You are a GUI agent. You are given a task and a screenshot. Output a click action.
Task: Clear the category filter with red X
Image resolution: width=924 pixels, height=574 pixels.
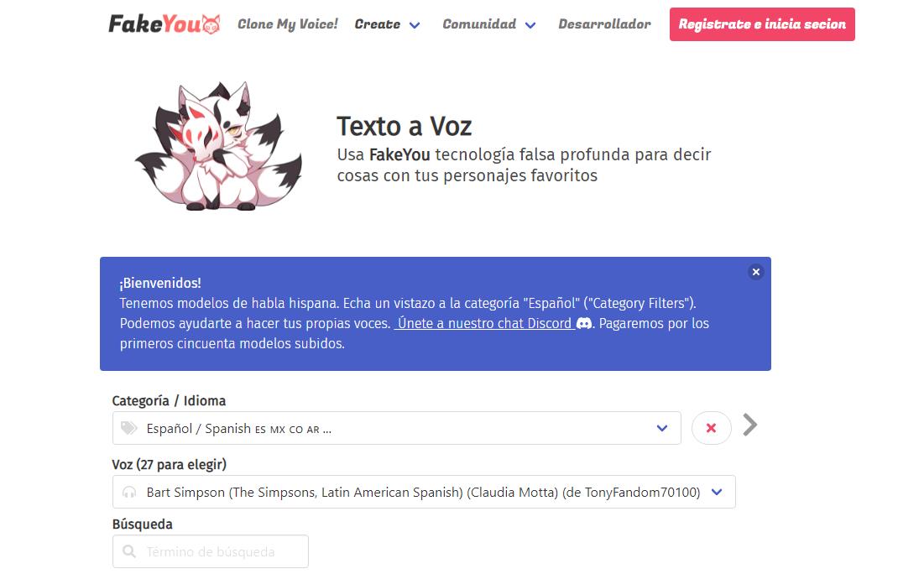click(x=712, y=428)
